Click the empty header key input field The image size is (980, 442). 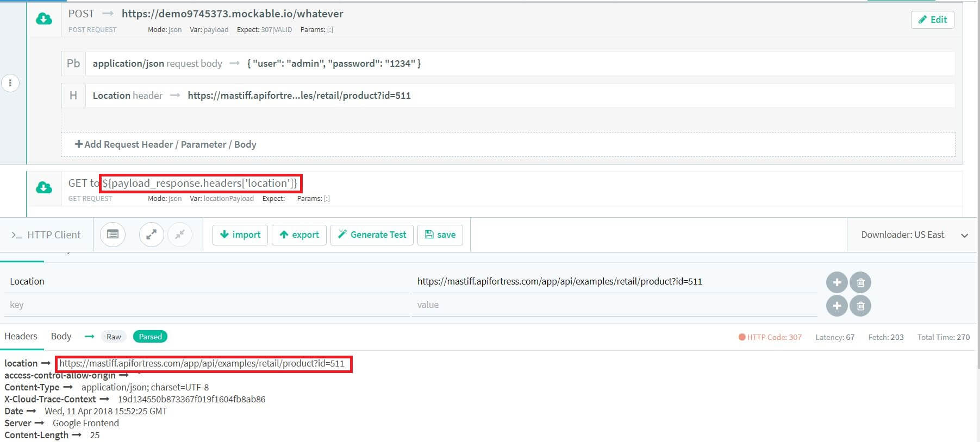tap(207, 305)
